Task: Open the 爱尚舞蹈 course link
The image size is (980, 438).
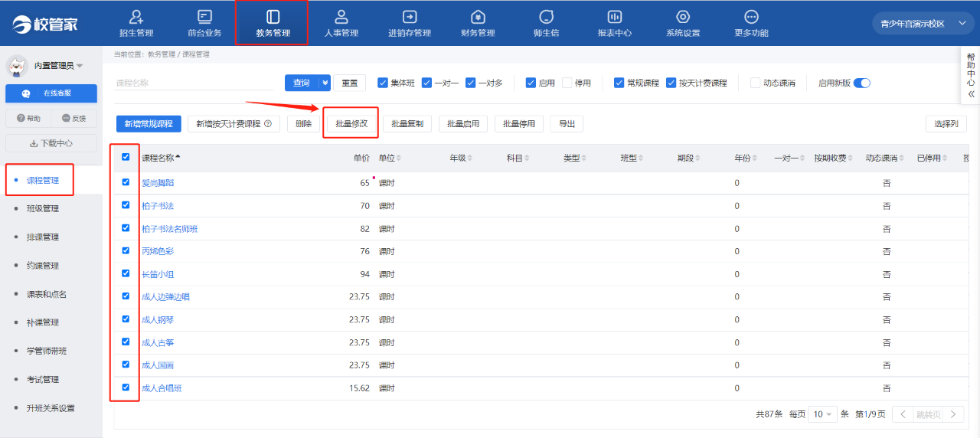Action: (158, 183)
